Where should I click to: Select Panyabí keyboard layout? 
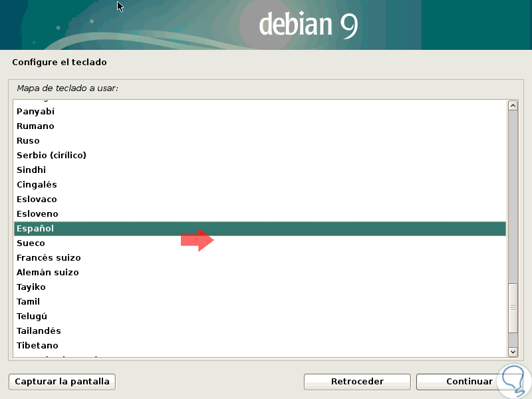coord(260,112)
